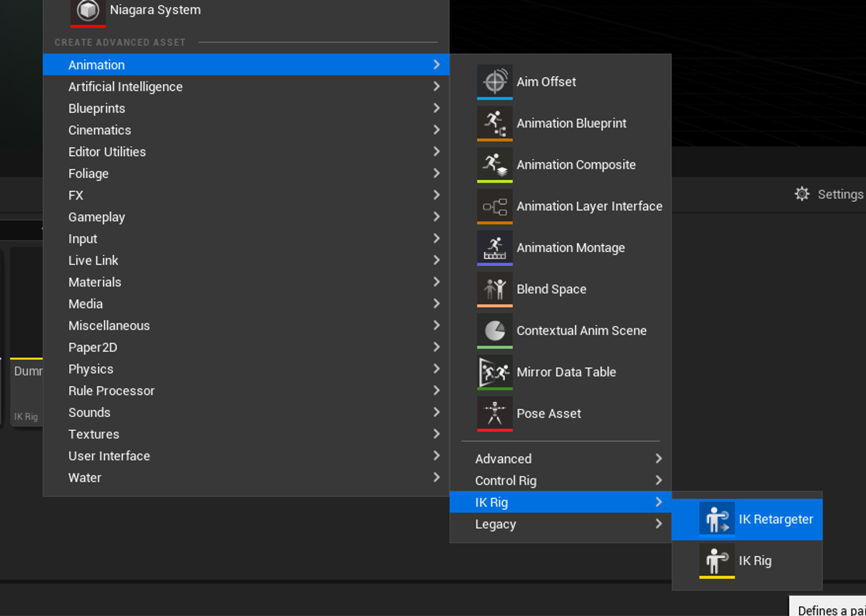Click the Animation Montage icon
The width and height of the screenshot is (866, 616).
[x=494, y=248]
